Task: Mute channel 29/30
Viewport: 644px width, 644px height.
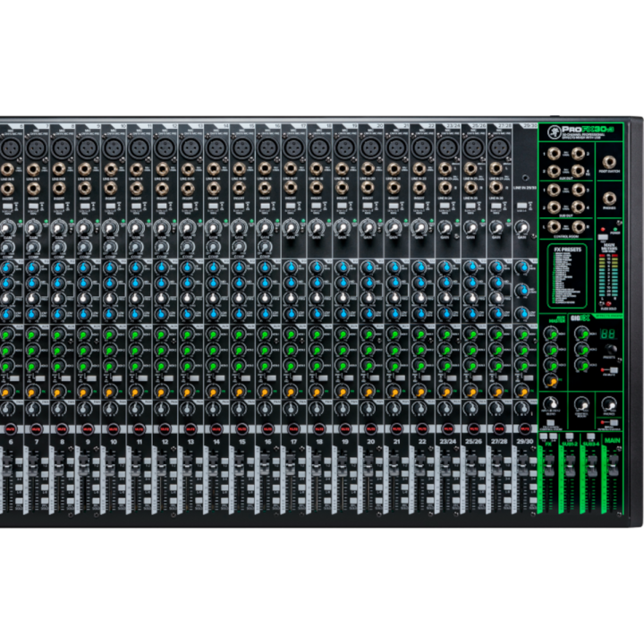Action: 525,428
